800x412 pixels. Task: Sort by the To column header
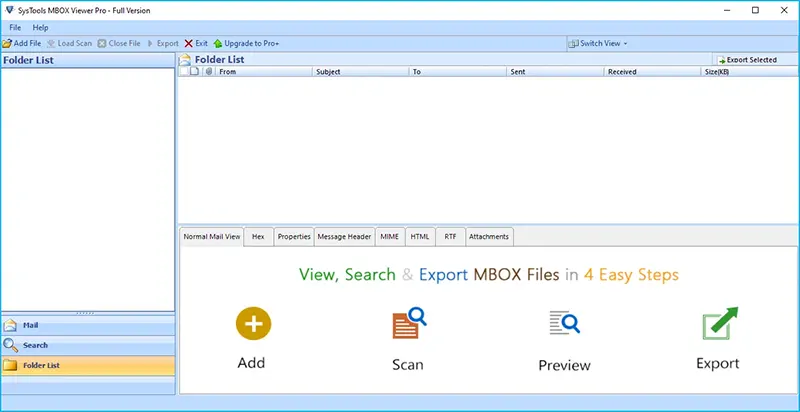(458, 72)
